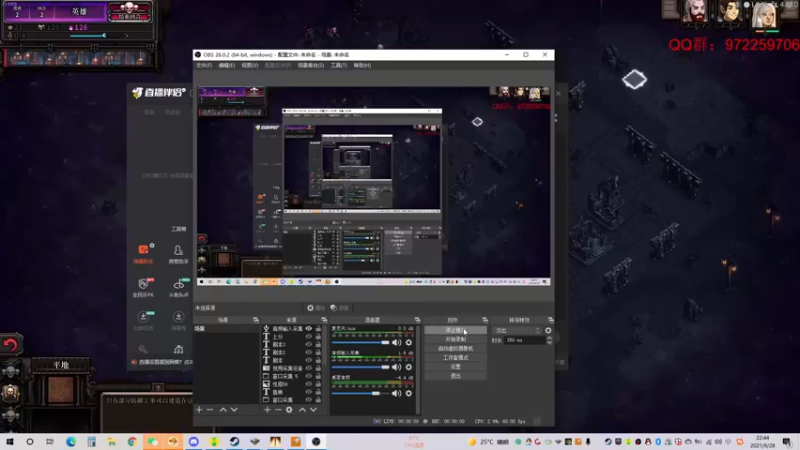
Task: Open the 场景集合(S) menu in OBS
Action: [x=311, y=65]
